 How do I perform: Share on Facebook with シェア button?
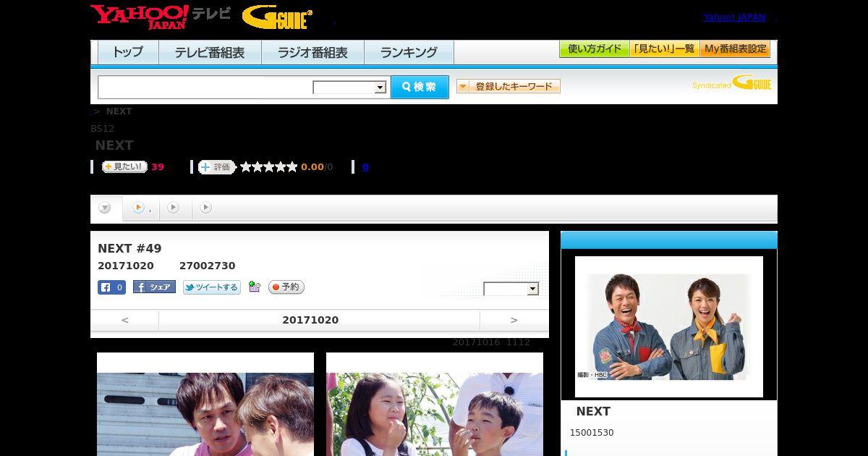point(154,287)
